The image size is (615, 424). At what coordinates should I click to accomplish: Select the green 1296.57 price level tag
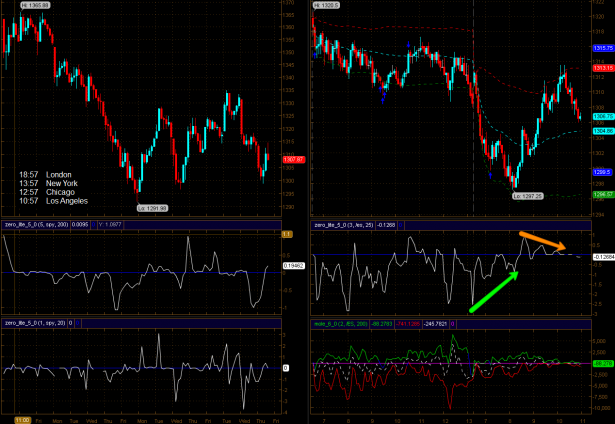tap(603, 192)
